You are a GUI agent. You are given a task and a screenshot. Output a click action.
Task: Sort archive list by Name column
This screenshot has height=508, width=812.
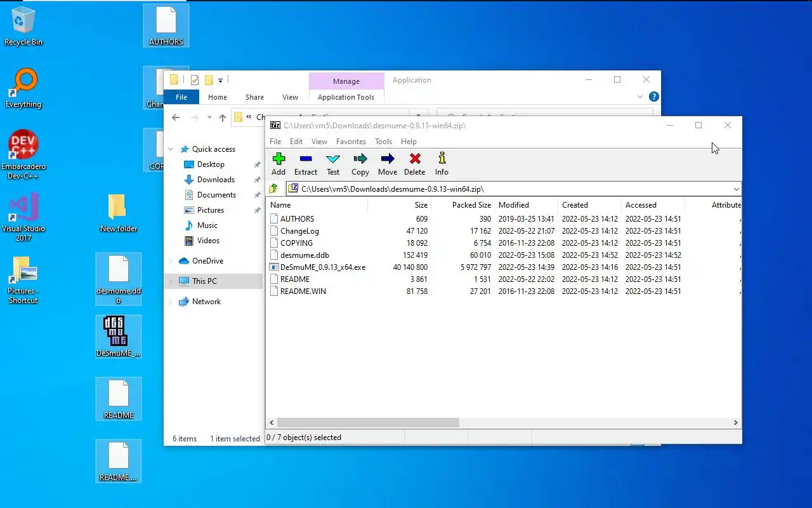click(317, 205)
